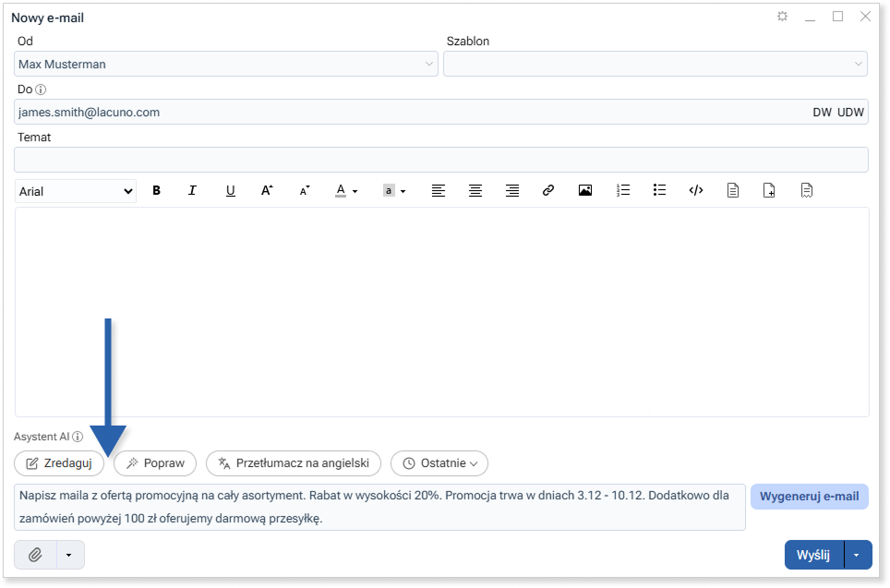
Task: Insert an image into the email
Action: coord(585,191)
